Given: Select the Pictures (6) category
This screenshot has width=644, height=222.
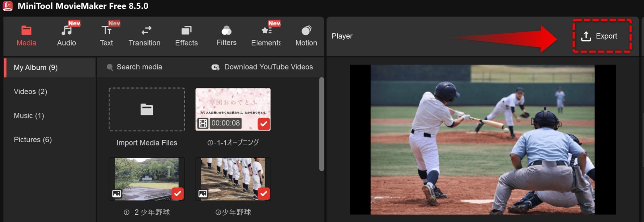Looking at the screenshot, I should [33, 140].
